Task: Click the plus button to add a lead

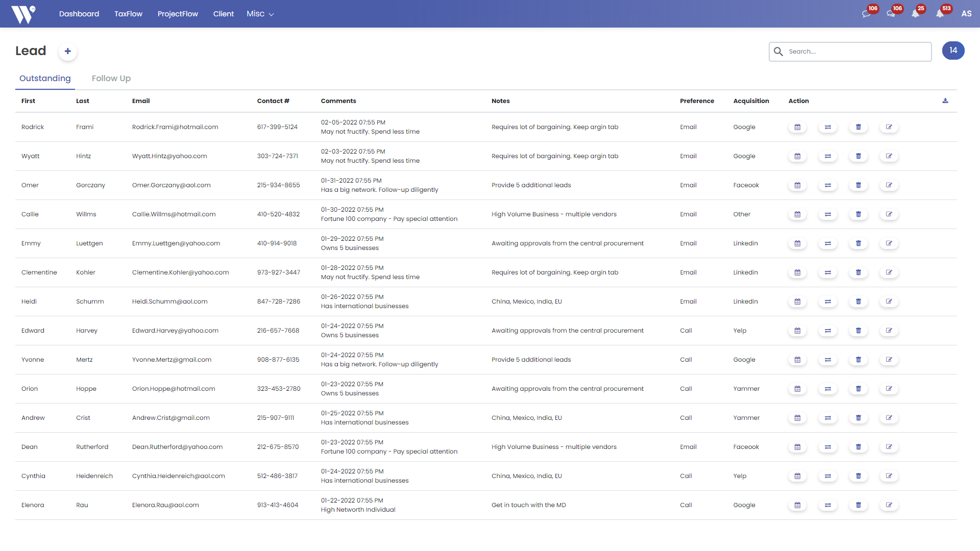Action: [x=68, y=52]
